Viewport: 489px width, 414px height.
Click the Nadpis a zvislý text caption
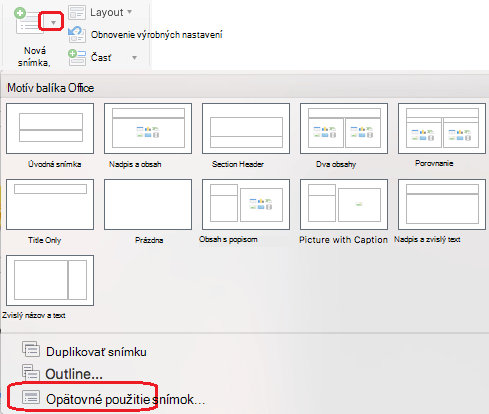(427, 239)
